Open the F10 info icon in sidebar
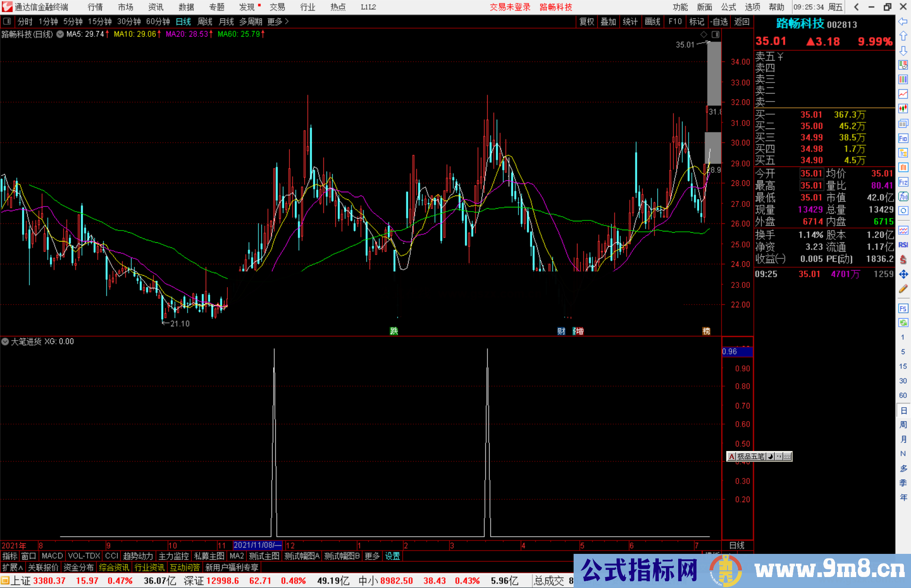The height and width of the screenshot is (588, 911). (903, 138)
